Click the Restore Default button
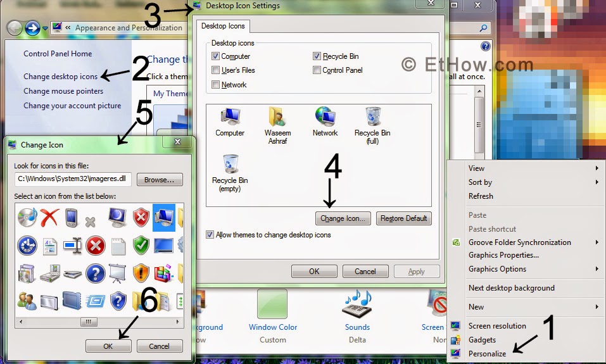 coord(403,218)
